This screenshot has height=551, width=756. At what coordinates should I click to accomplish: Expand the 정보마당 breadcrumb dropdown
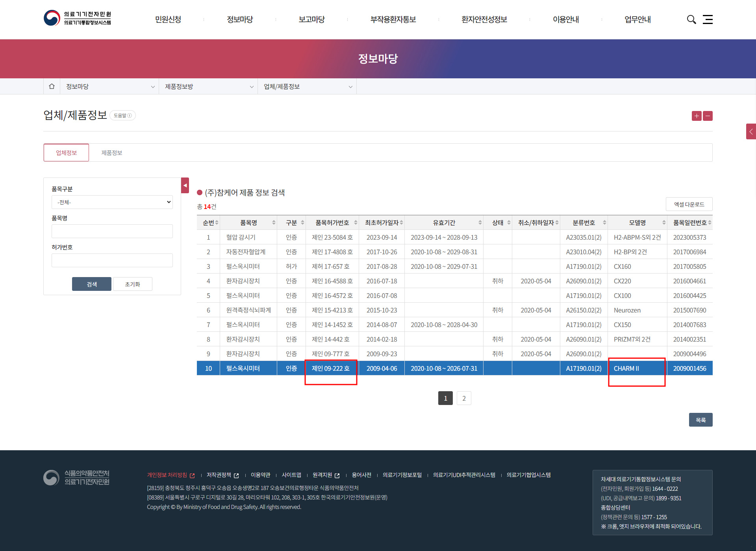click(109, 86)
